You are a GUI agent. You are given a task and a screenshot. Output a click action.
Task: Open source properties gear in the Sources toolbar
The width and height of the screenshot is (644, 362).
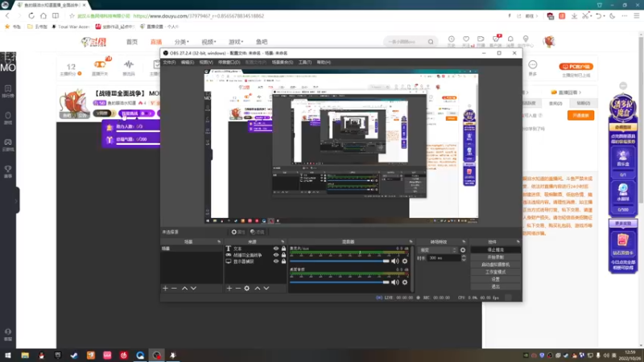(247, 289)
